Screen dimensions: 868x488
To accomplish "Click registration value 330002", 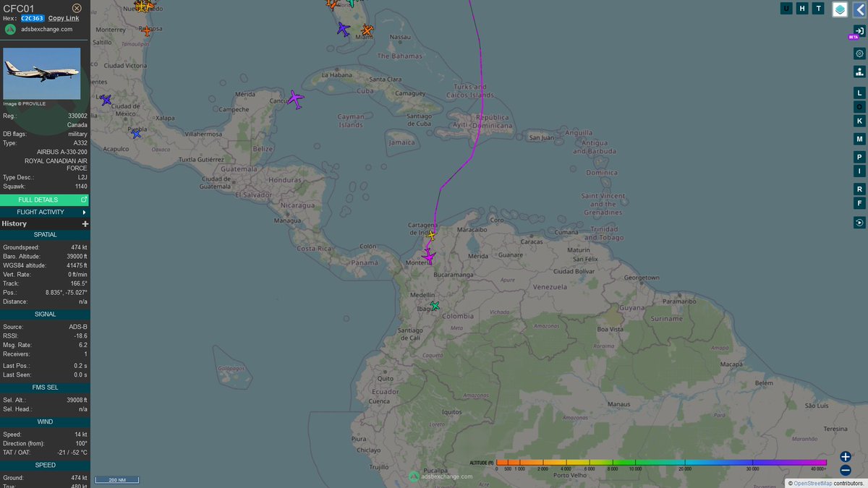I will 77,116.
